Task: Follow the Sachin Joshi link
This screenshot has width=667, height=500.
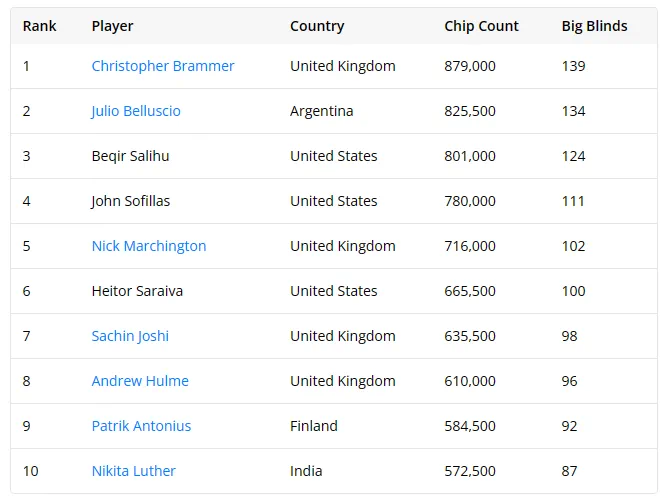Action: click(x=130, y=336)
